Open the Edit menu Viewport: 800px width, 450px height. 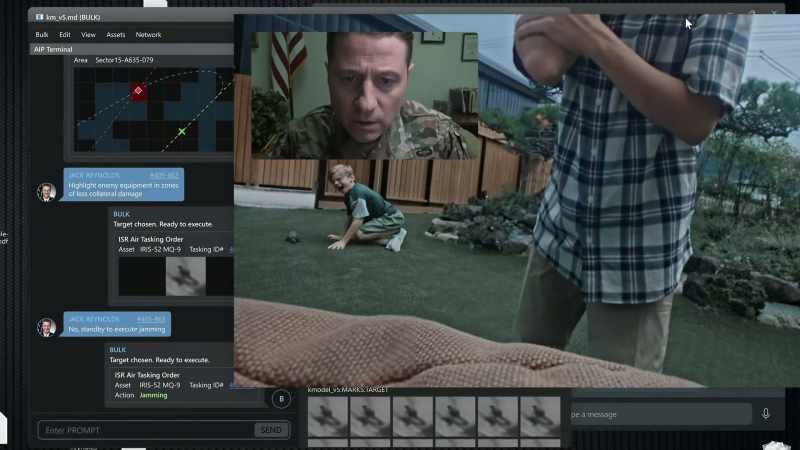point(65,35)
